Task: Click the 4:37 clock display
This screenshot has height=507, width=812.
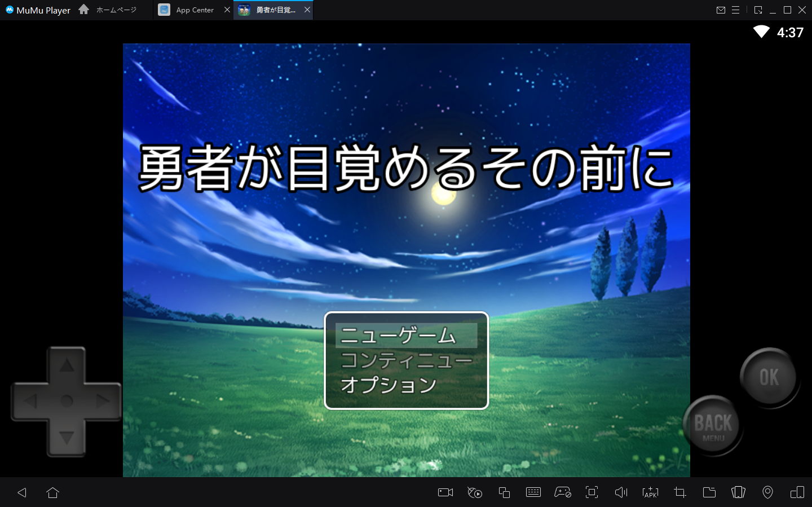Action: [790, 33]
